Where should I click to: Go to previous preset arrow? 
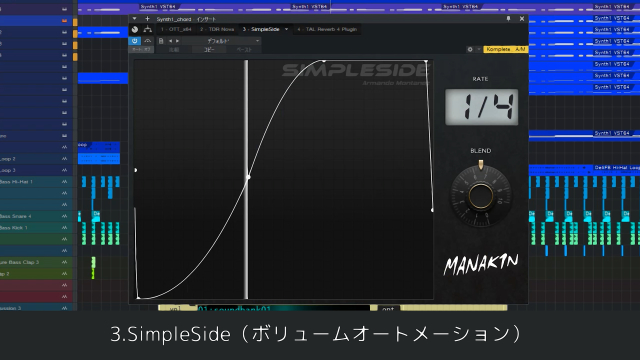170,41
